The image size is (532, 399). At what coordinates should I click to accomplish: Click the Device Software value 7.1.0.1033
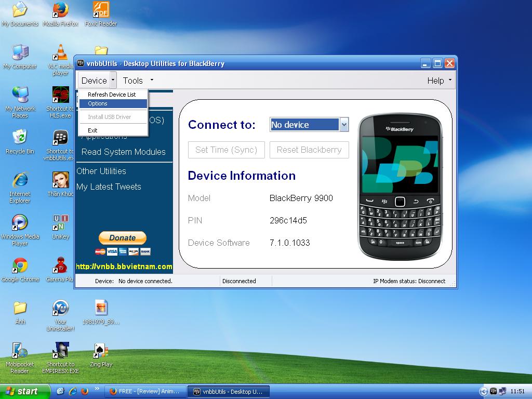[290, 243]
